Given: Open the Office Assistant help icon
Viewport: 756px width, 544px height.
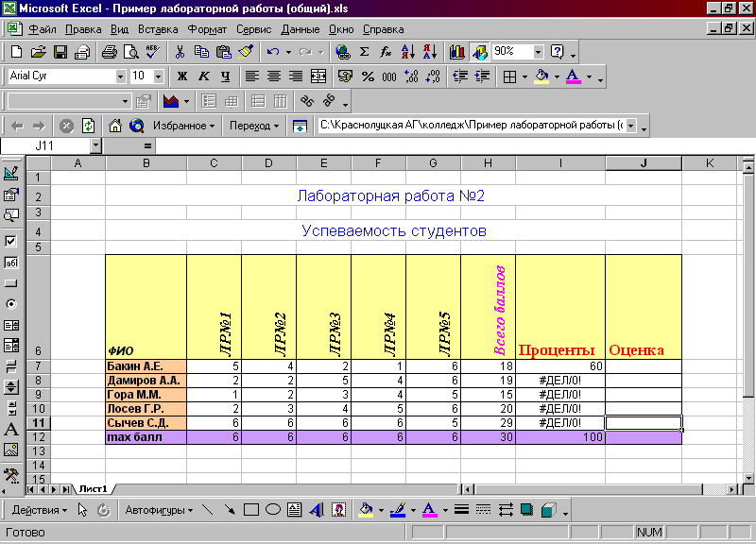Looking at the screenshot, I should [558, 52].
